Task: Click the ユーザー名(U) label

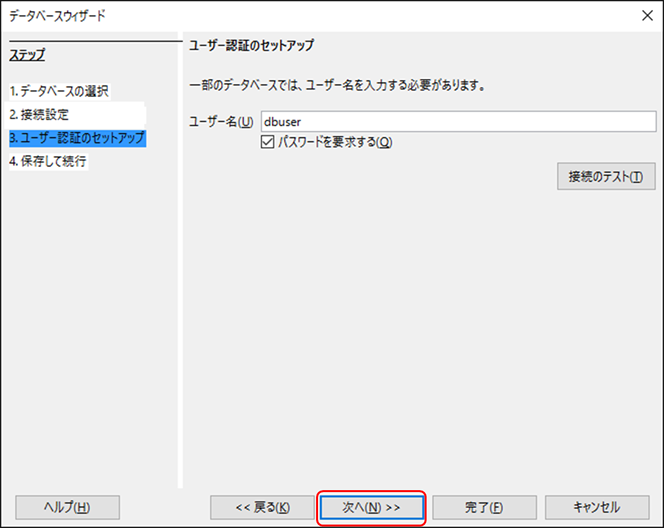Action: coord(221,122)
